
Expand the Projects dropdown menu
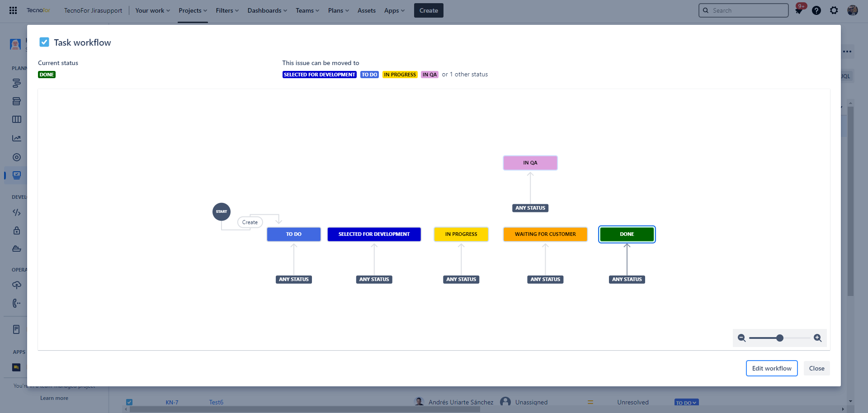[193, 10]
